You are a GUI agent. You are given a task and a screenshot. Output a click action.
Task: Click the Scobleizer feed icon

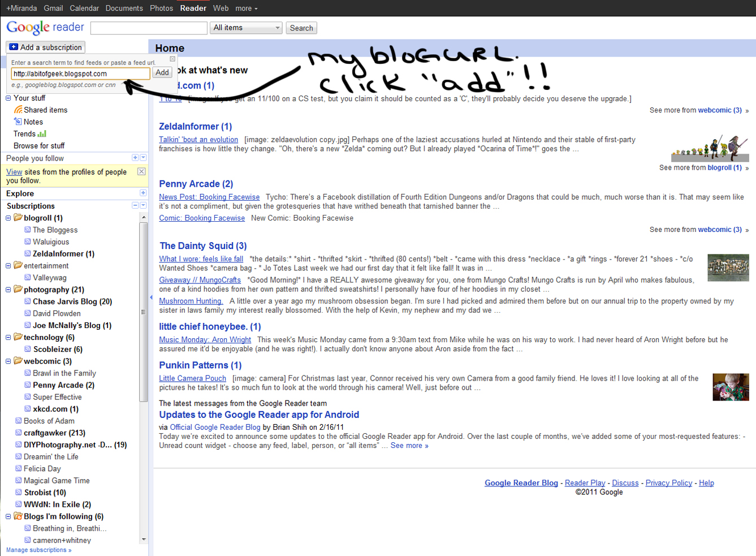pos(28,349)
